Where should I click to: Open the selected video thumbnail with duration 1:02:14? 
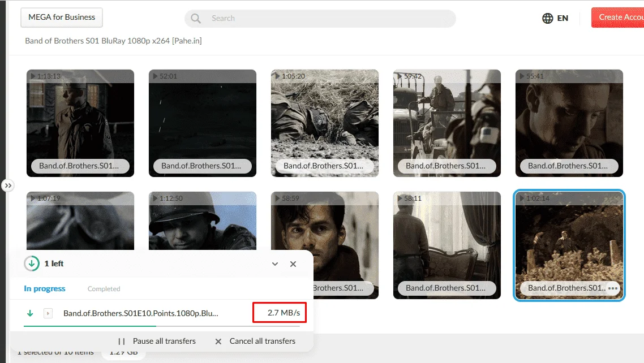[569, 245]
